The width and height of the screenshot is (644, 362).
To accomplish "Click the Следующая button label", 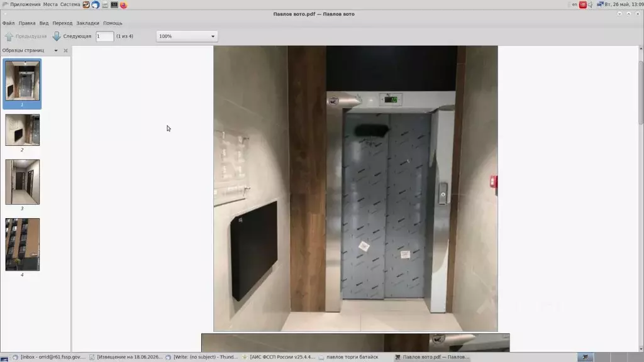I will click(x=77, y=36).
